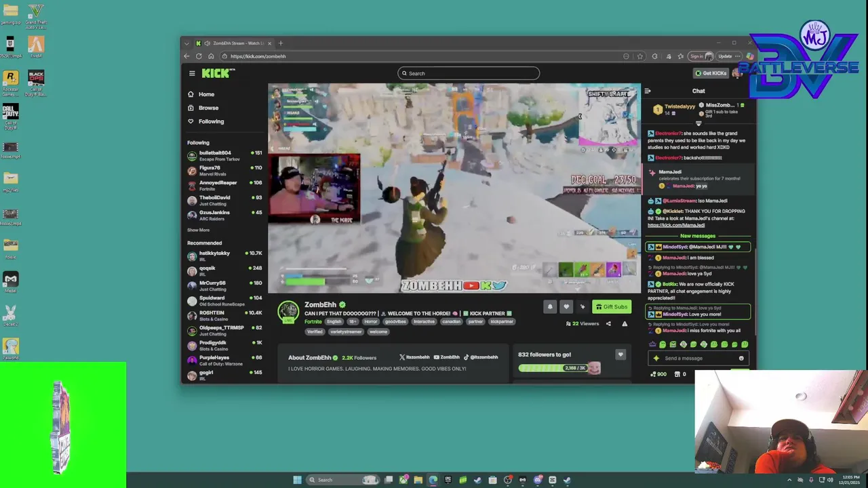Image resolution: width=868 pixels, height=488 pixels.
Task: Click stream video player
Action: tap(454, 188)
